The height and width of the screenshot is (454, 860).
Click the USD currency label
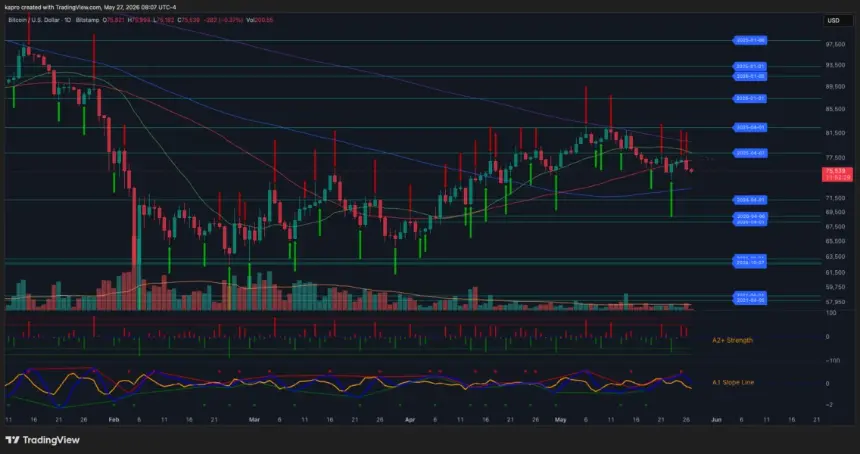pyautogui.click(x=834, y=21)
